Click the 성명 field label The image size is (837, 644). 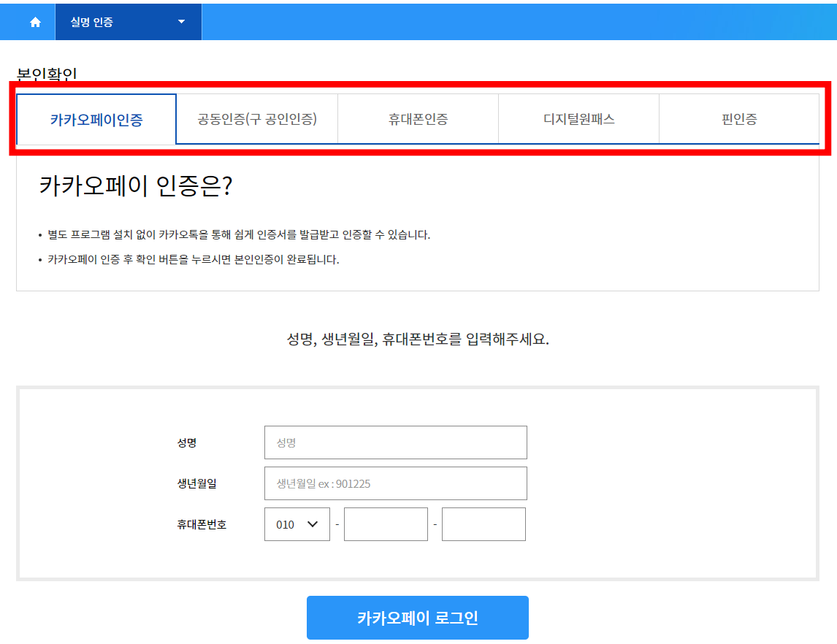pyautogui.click(x=187, y=442)
